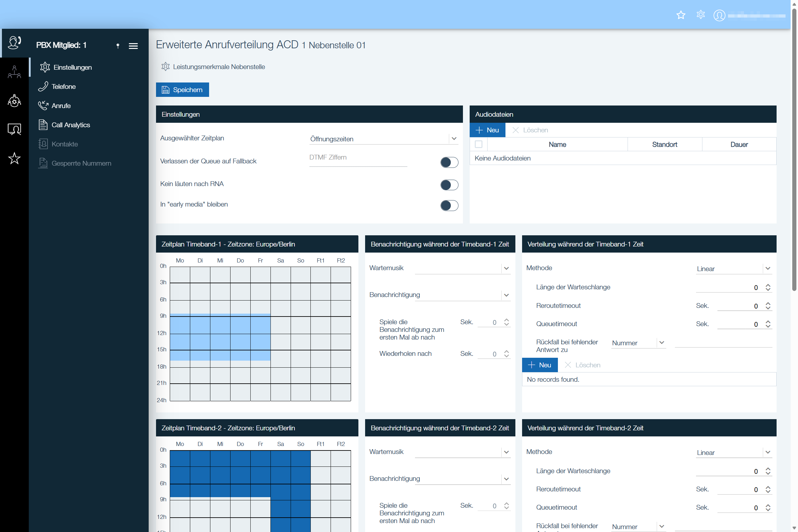The height and width of the screenshot is (532, 798).
Task: Toggle the hamburger menu icon
Action: pos(133,46)
